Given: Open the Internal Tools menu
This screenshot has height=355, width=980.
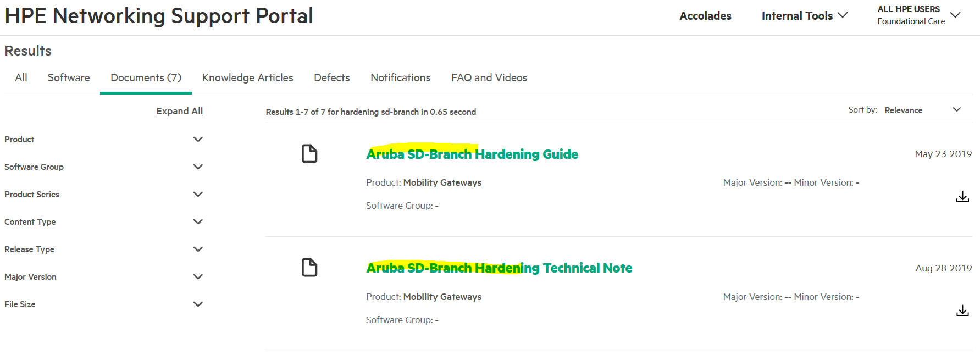Looking at the screenshot, I should tap(804, 16).
